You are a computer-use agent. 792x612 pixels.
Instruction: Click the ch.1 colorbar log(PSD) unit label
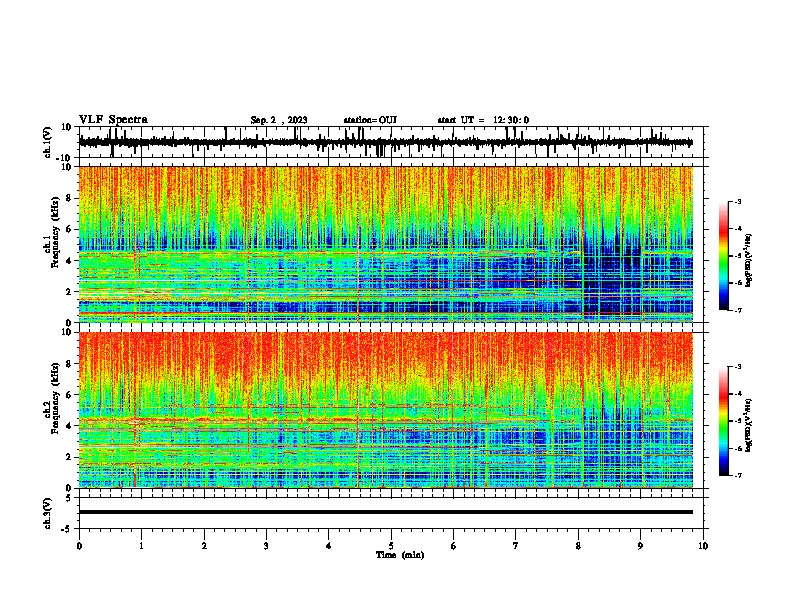tap(749, 260)
